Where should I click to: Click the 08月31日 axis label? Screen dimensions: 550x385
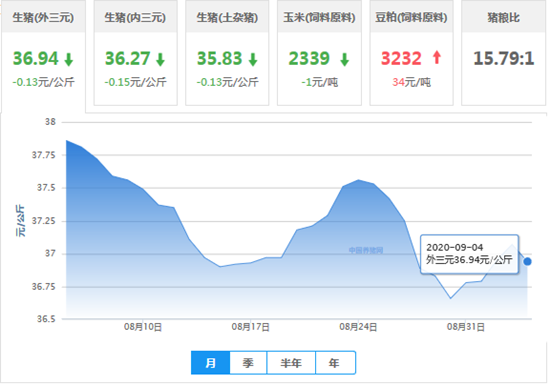pyautogui.click(x=466, y=327)
